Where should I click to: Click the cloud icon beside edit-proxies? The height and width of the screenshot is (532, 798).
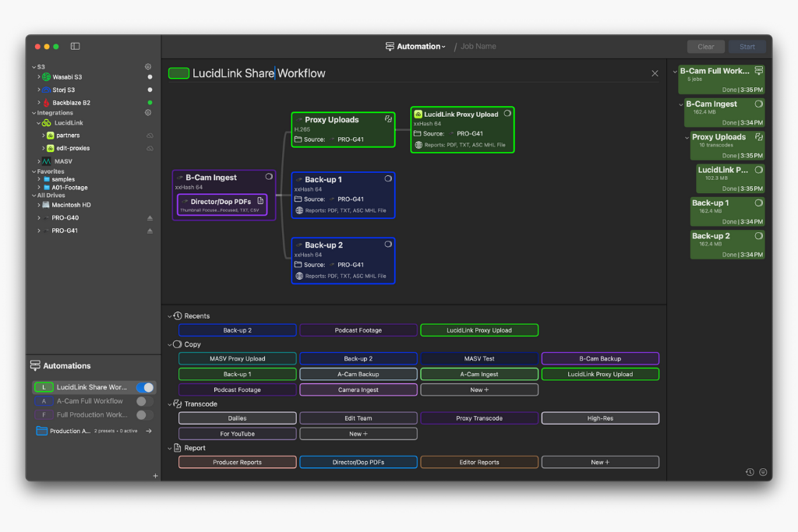[150, 148]
